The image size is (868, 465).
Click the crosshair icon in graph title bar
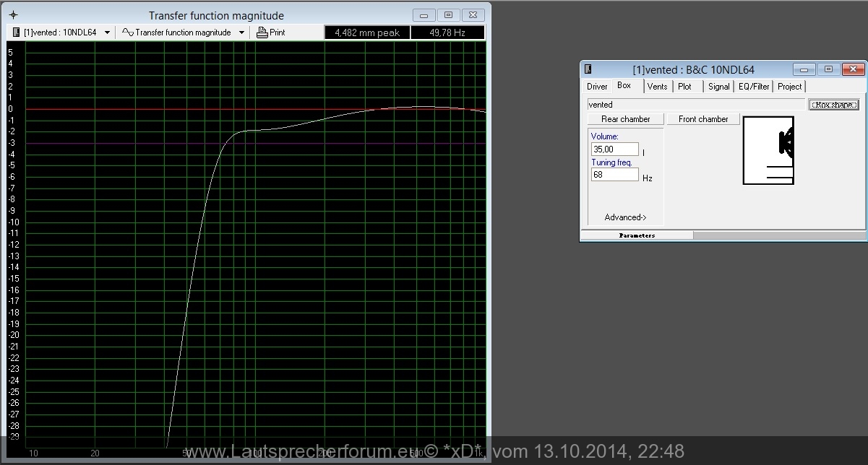click(14, 15)
